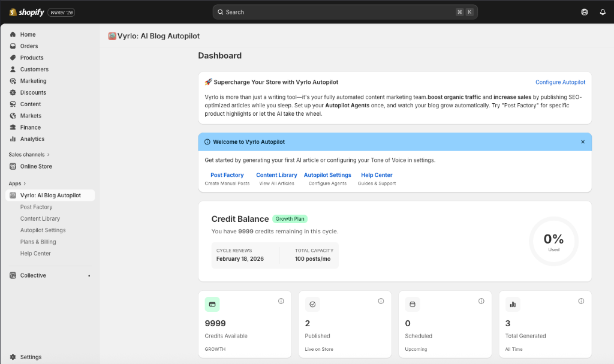The image size is (614, 364).
Task: Click the Search input field
Action: [336, 12]
